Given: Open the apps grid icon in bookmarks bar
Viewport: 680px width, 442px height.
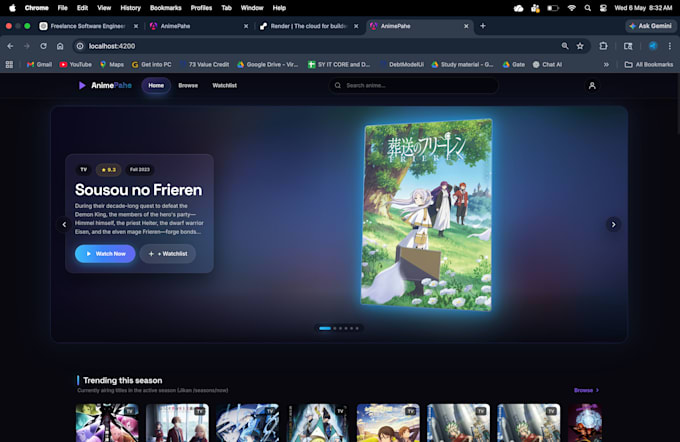Looking at the screenshot, I should tap(9, 65).
